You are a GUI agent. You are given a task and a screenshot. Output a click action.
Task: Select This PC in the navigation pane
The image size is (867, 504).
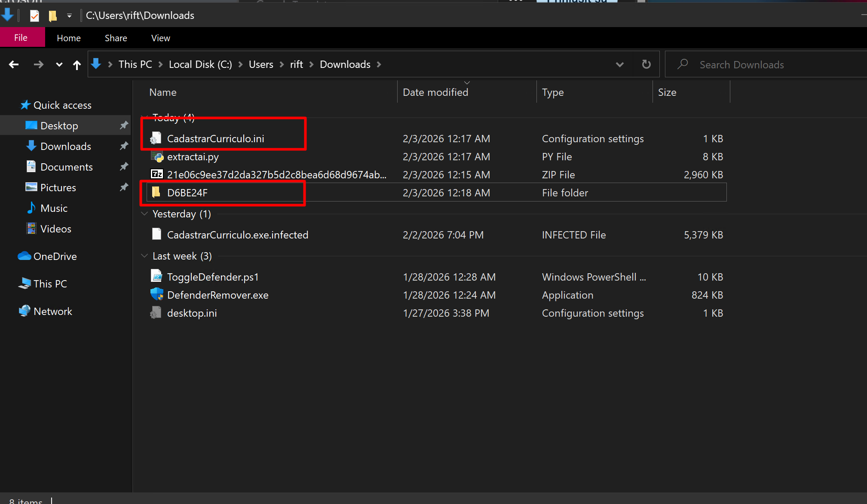pyautogui.click(x=50, y=284)
